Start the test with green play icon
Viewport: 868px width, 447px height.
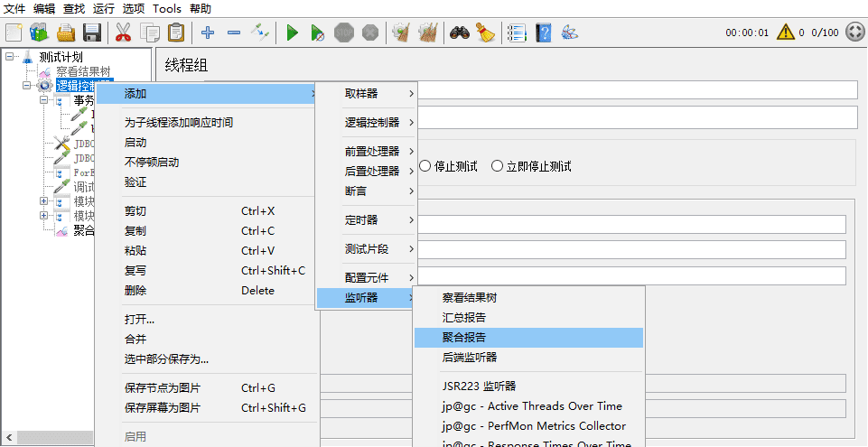point(293,33)
